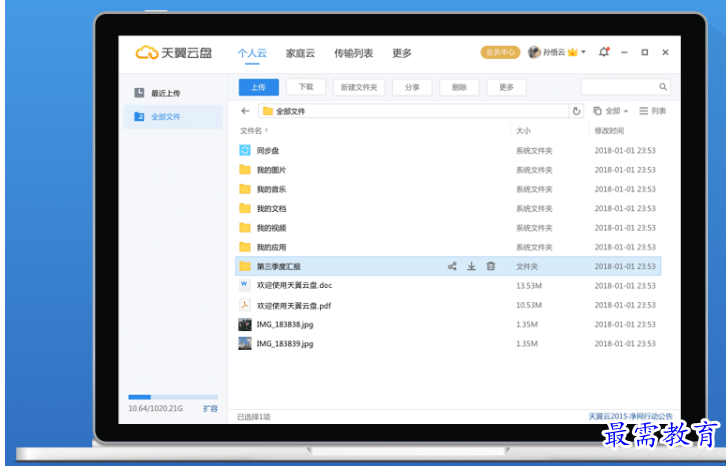Click the 全部文件 sidebar folder icon
The height and width of the screenshot is (466, 726).
coord(139,116)
